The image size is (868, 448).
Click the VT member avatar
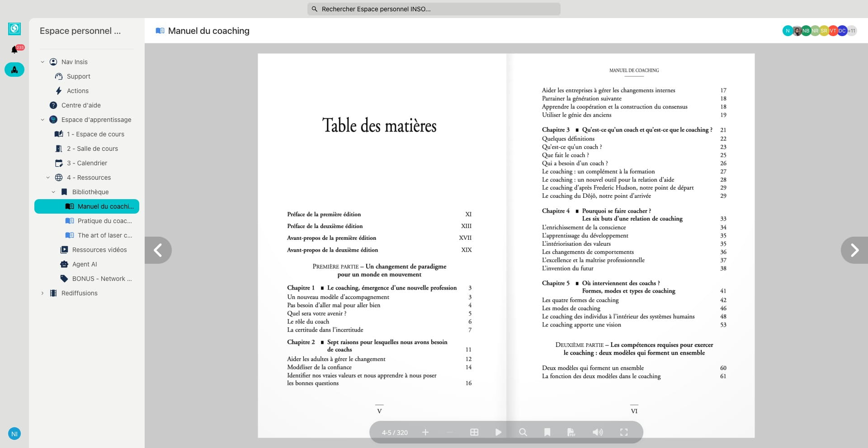pyautogui.click(x=833, y=31)
